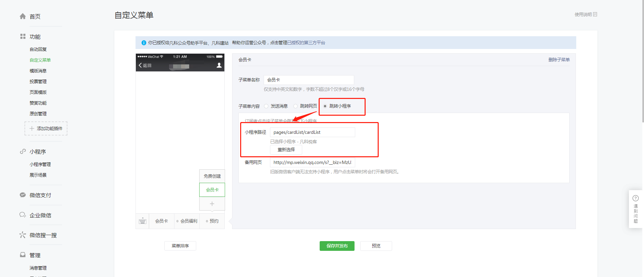The width and height of the screenshot is (644, 277).
Task: Click the 使用说明 document icon
Action: [595, 14]
